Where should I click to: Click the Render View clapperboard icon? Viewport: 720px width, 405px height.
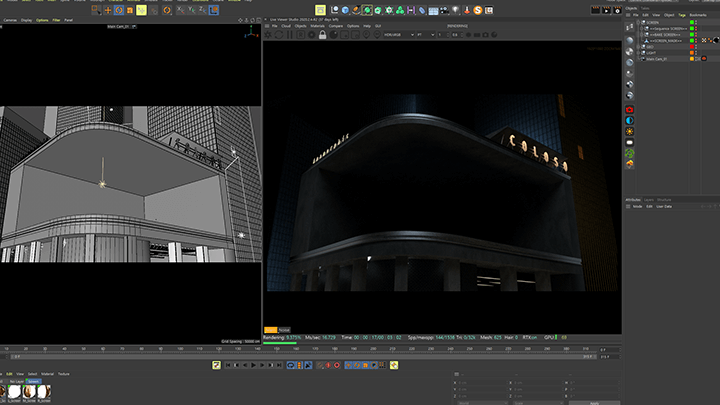(x=596, y=10)
